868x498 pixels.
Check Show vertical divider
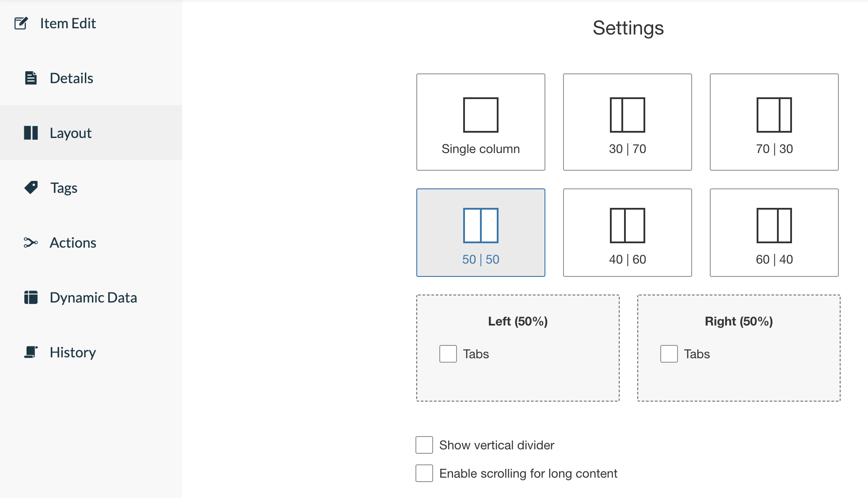pyautogui.click(x=424, y=445)
